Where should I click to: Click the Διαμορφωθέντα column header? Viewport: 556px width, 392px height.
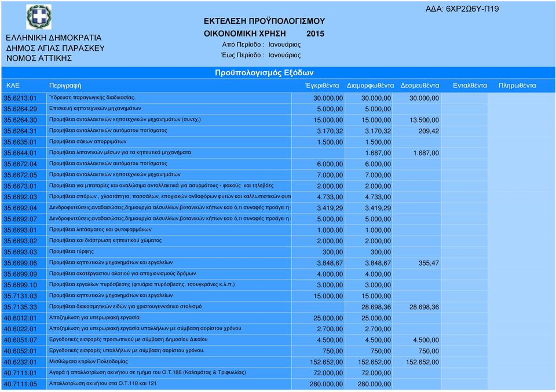[370, 86]
